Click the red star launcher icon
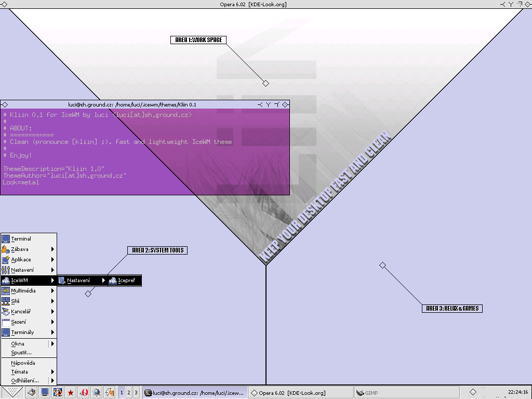This screenshot has width=532, height=399. (x=71, y=393)
